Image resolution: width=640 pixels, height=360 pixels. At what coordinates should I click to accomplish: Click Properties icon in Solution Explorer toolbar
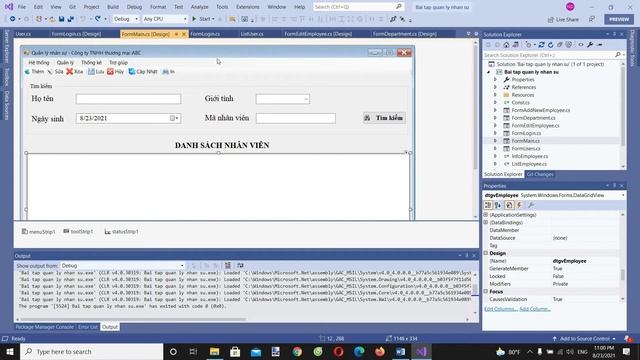pos(590,45)
